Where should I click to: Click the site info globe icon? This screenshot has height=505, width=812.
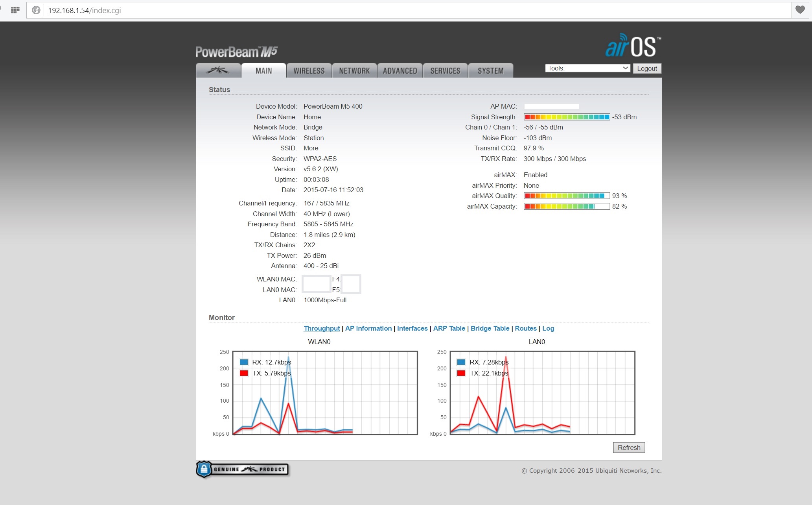36,10
